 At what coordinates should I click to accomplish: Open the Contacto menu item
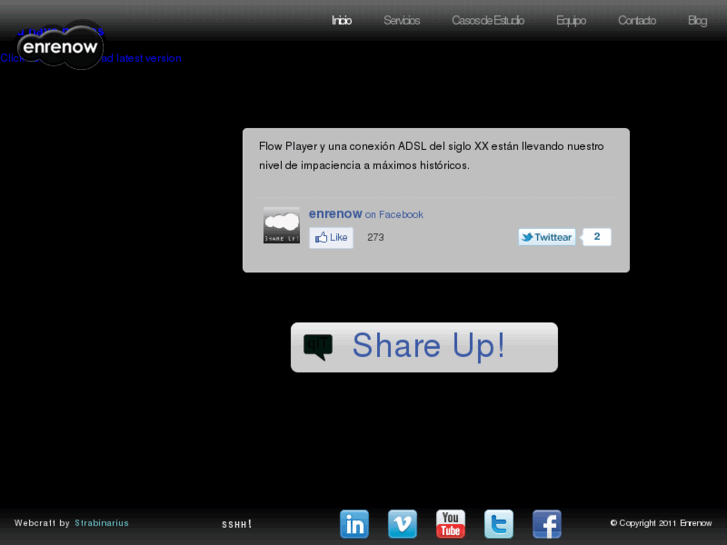point(637,20)
